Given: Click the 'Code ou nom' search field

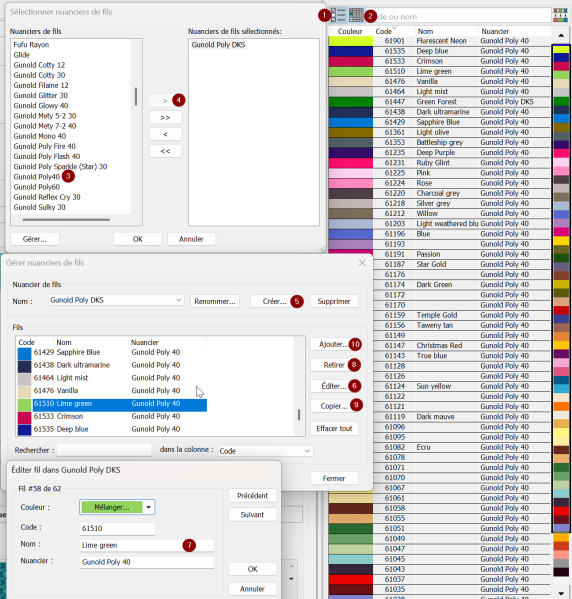Looking at the screenshot, I should 459,17.
